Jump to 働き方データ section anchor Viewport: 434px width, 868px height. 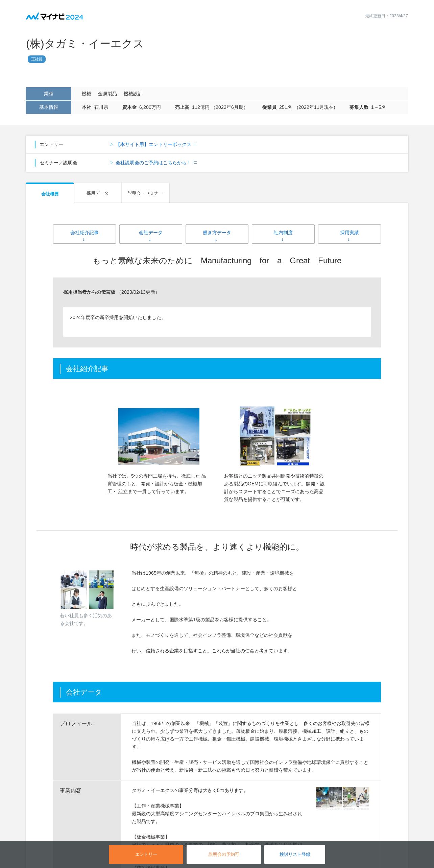coord(217,234)
